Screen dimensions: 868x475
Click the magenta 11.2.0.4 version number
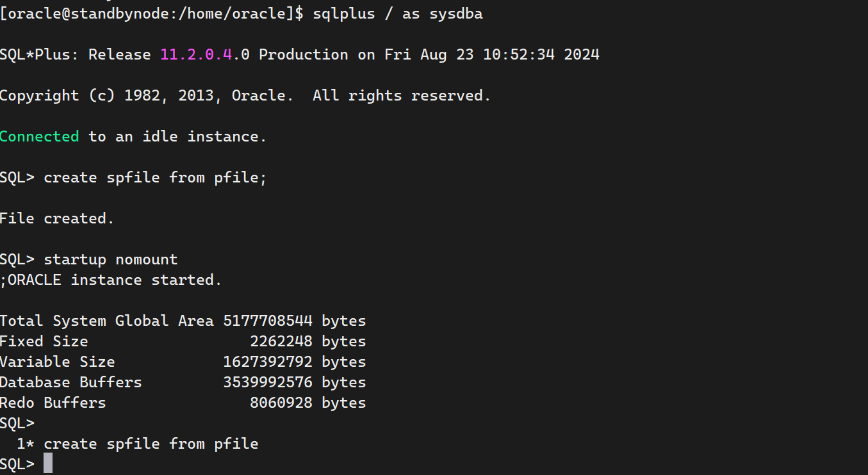click(196, 54)
